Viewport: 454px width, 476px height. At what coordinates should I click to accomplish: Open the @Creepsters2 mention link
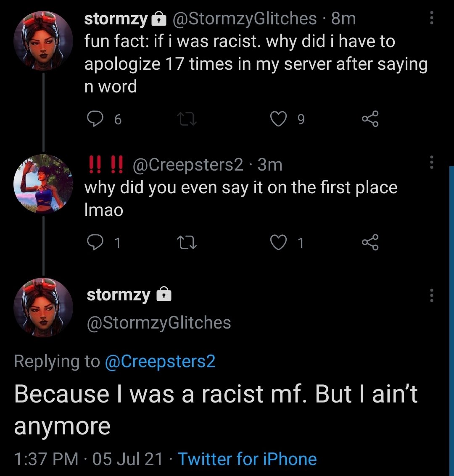pos(160,361)
